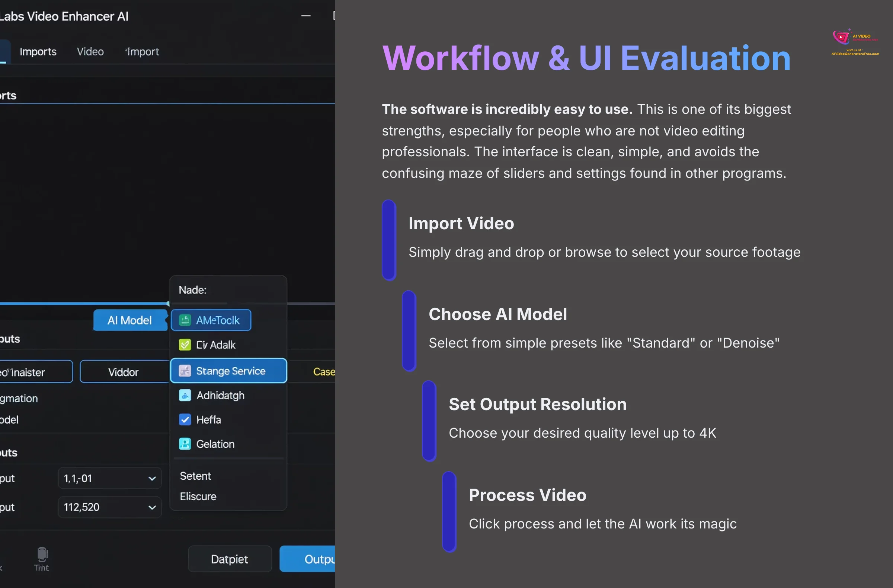Click the Workflow & UI Evaluation title
The image size is (893, 588).
point(586,58)
